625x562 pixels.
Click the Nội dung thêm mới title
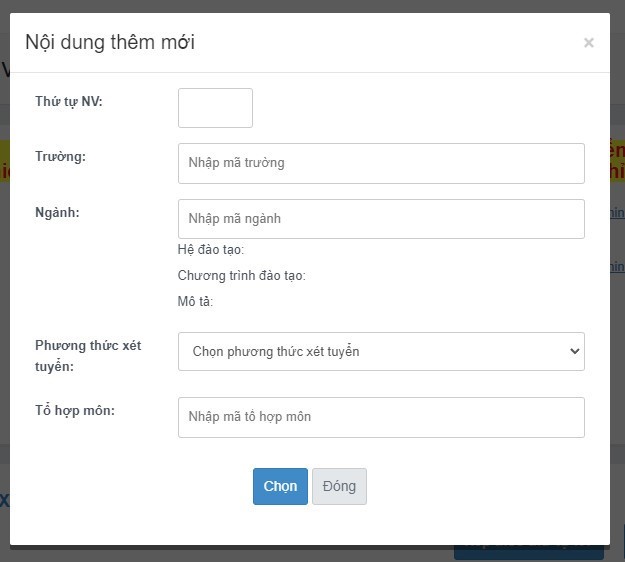click(110, 42)
